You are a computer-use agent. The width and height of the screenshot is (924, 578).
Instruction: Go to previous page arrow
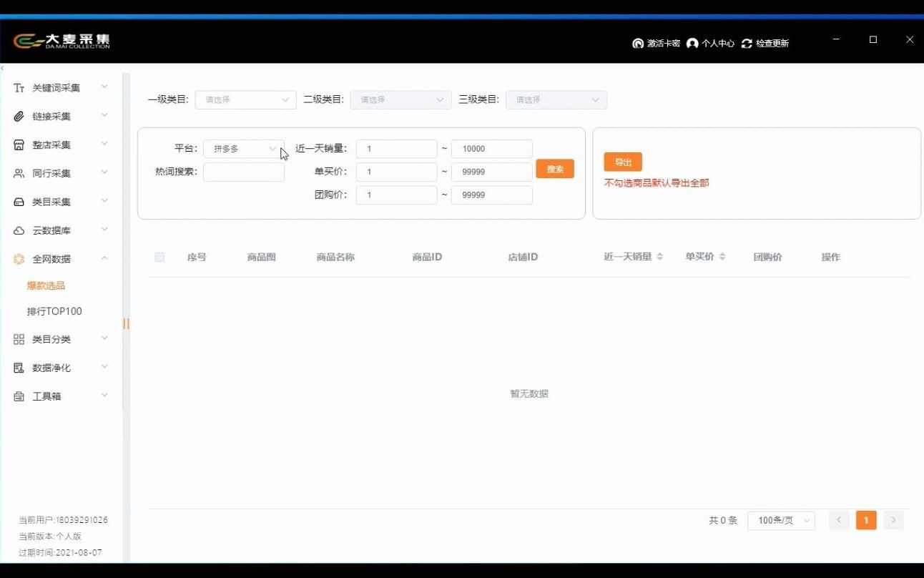click(839, 520)
